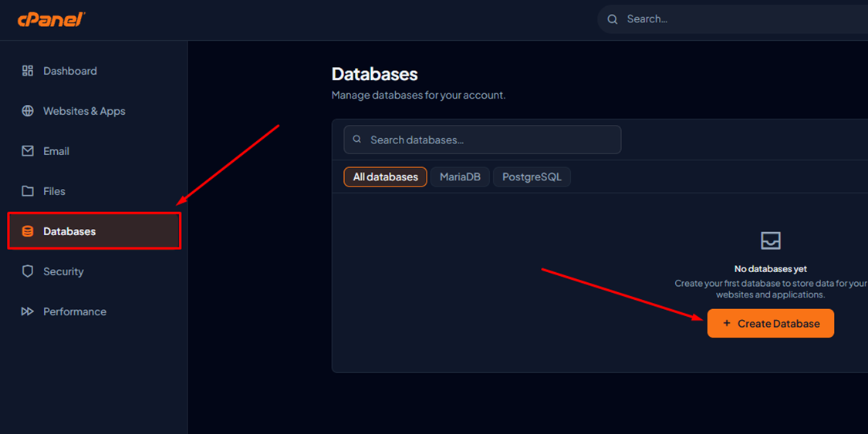The image size is (868, 434).
Task: Open the Email section
Action: click(94, 151)
